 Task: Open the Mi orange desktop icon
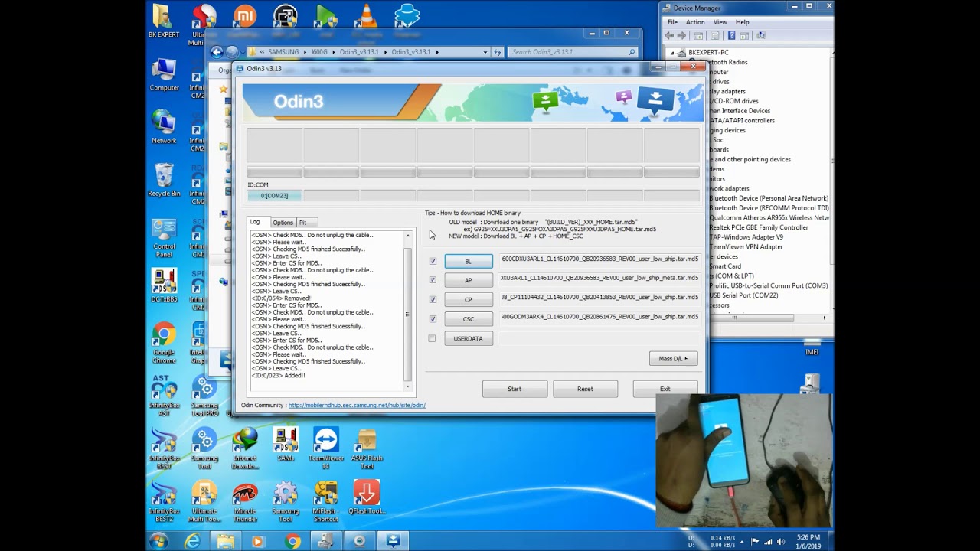[x=245, y=15]
